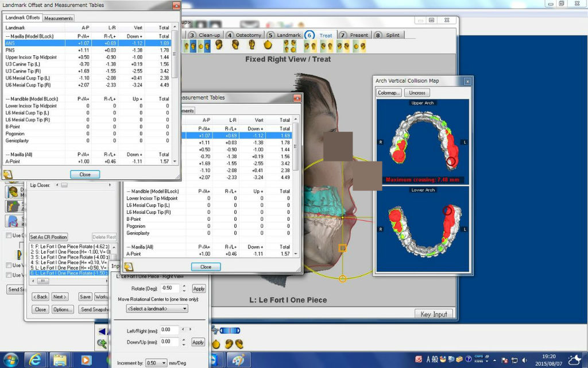588x368 pixels.
Task: Click the network icon in the system tray
Action: 514,360
